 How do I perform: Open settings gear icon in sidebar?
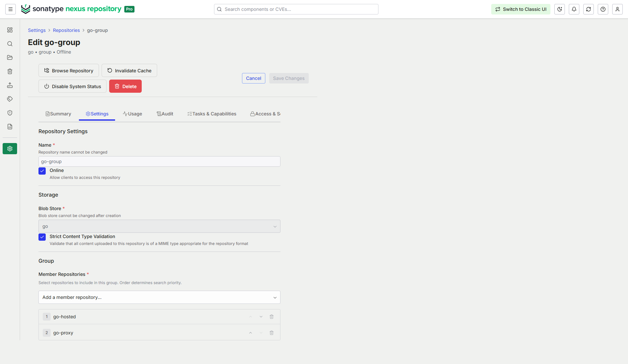(x=10, y=149)
